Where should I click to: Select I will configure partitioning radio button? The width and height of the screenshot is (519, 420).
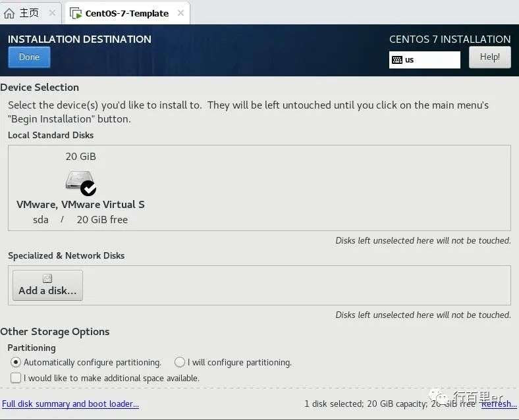179,363
